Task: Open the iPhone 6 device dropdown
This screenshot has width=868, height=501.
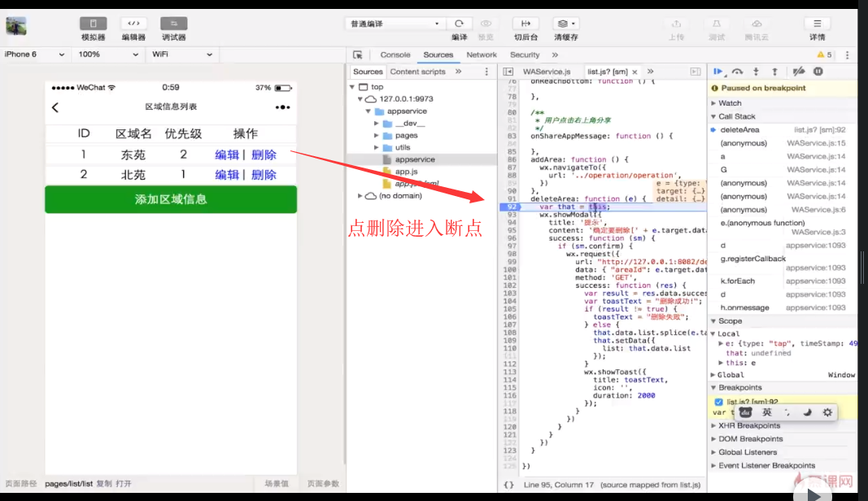Action: coord(34,54)
